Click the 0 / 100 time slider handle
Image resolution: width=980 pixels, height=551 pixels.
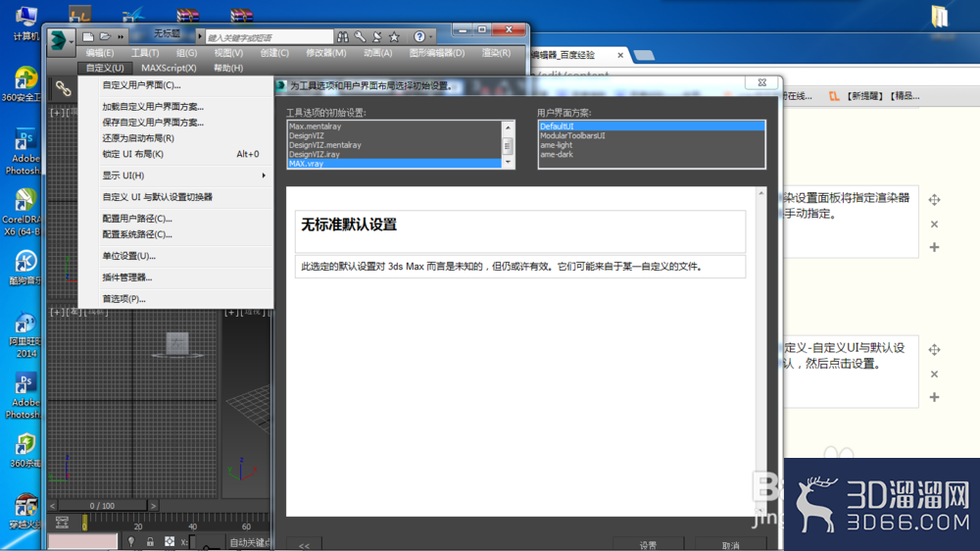coord(103,505)
